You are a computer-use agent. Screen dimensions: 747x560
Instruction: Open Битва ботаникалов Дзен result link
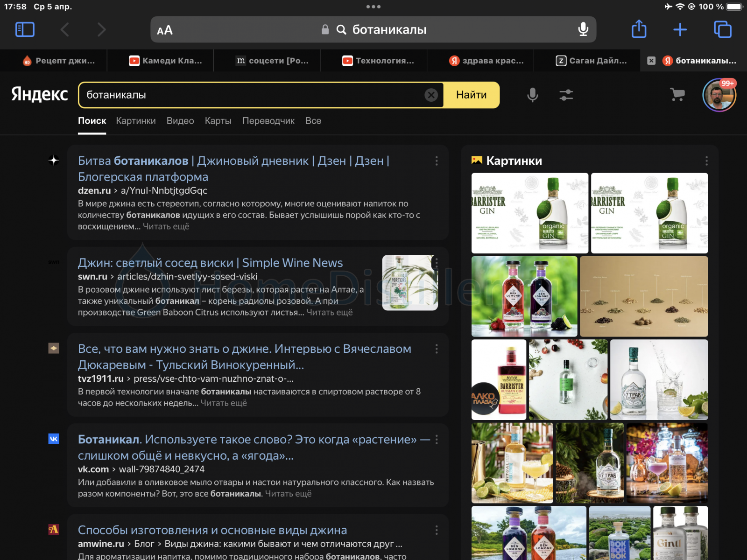pos(233,168)
